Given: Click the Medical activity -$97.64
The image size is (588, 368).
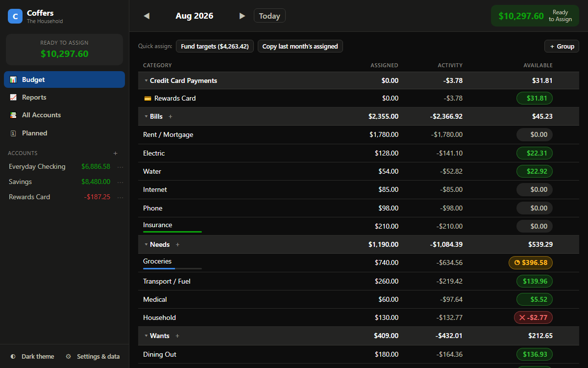Looking at the screenshot, I should tap(451, 299).
